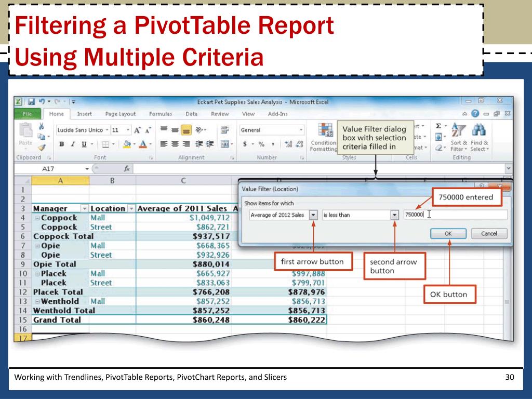Switch to the Page Layout tab
532x399 pixels.
121,114
